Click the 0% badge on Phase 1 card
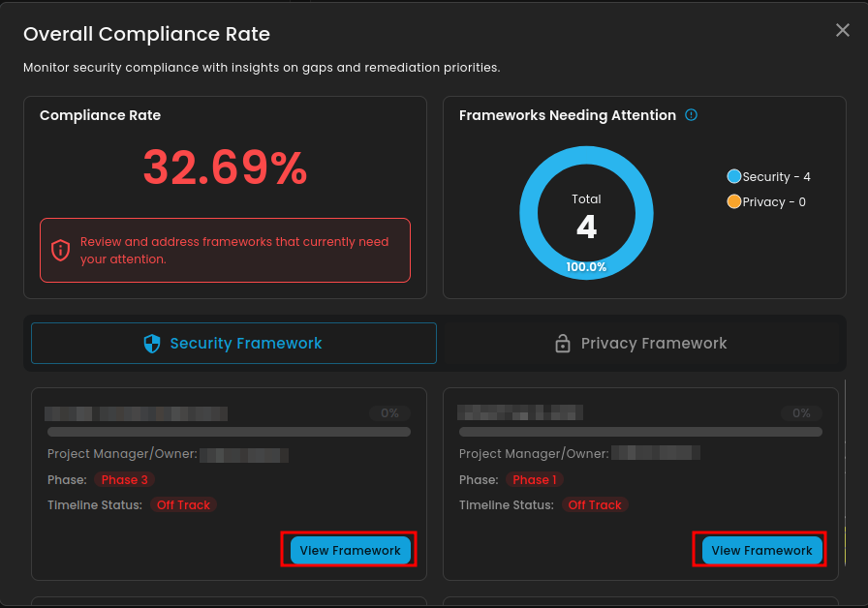 (x=801, y=413)
